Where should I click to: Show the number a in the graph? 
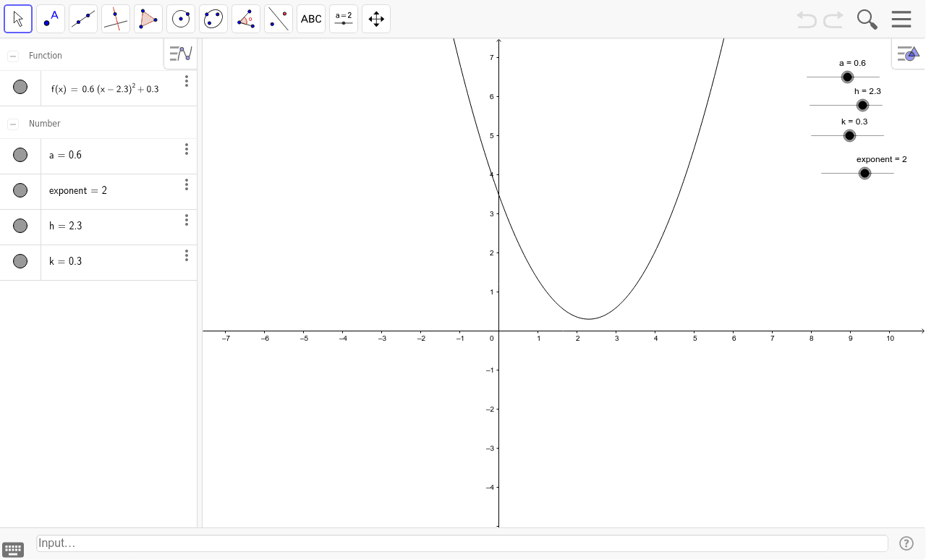coord(20,155)
